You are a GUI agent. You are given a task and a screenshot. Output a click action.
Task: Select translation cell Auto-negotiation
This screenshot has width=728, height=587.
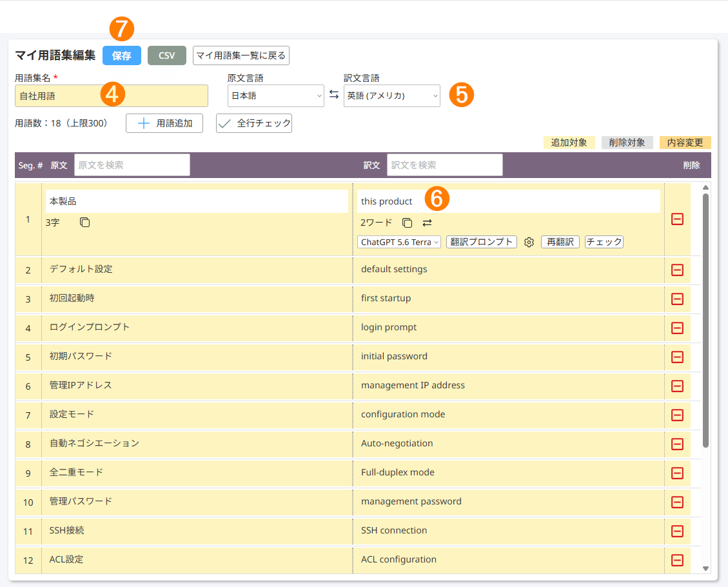tap(508, 444)
